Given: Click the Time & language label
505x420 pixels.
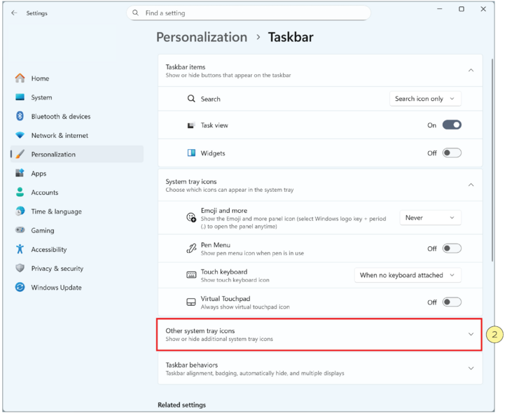Looking at the screenshot, I should tap(56, 211).
